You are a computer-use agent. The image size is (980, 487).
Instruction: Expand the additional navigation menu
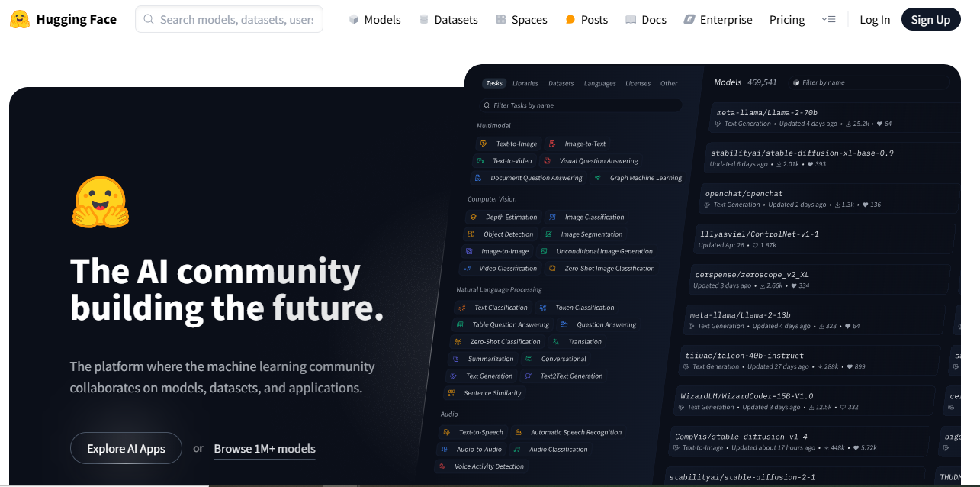[x=829, y=20]
